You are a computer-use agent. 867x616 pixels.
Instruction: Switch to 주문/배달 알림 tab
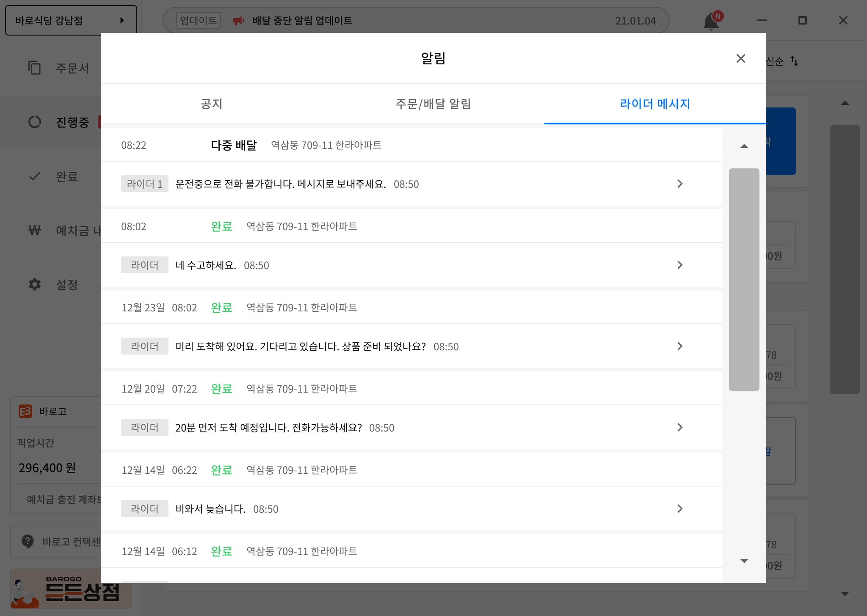[x=433, y=104]
